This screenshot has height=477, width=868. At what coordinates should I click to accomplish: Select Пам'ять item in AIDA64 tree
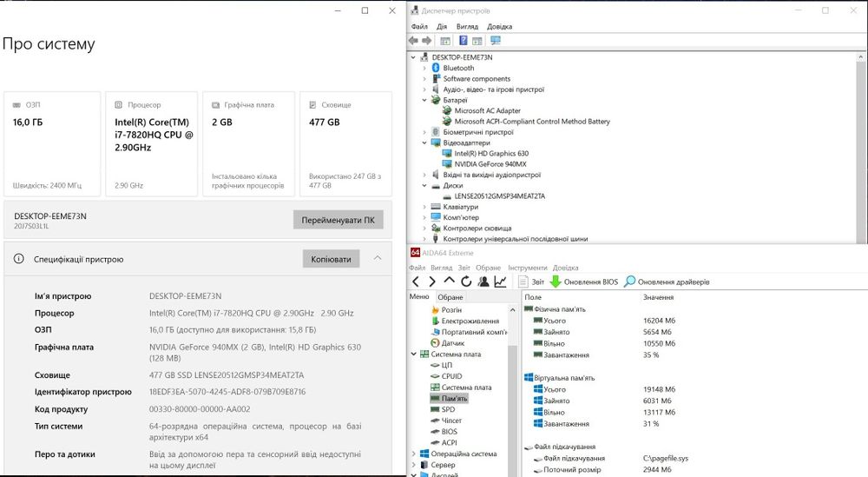(455, 398)
